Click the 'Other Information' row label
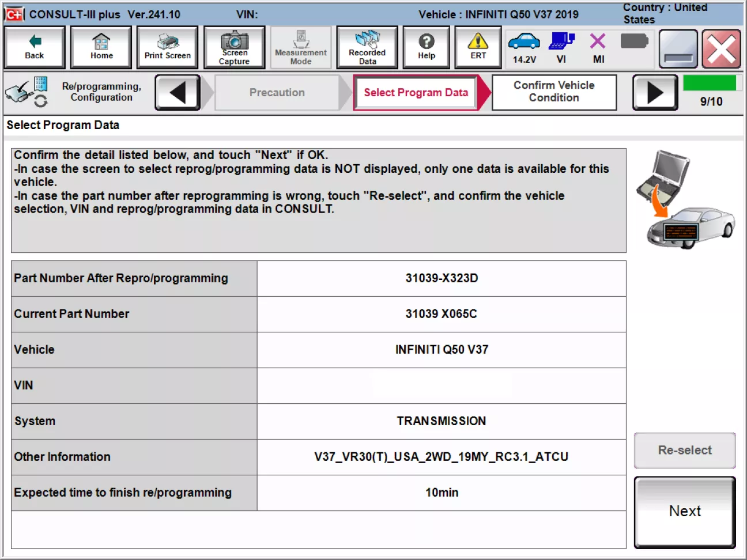Image resolution: width=747 pixels, height=560 pixels. [x=62, y=457]
